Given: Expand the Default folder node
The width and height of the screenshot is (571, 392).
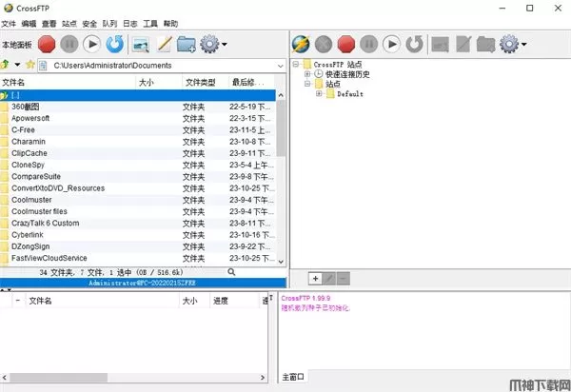Looking at the screenshot, I should (319, 93).
